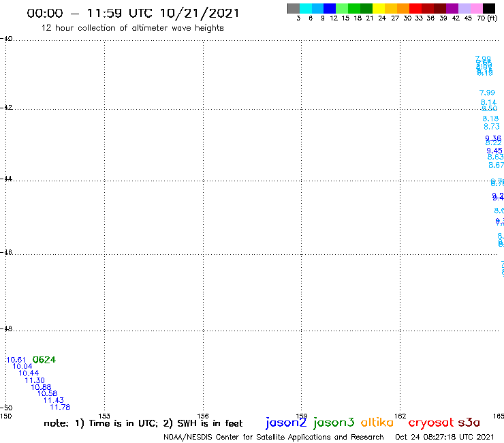Viewport: 504px width, 443px height.
Task: Click the '24' label under the color scale
Action: 382,18
